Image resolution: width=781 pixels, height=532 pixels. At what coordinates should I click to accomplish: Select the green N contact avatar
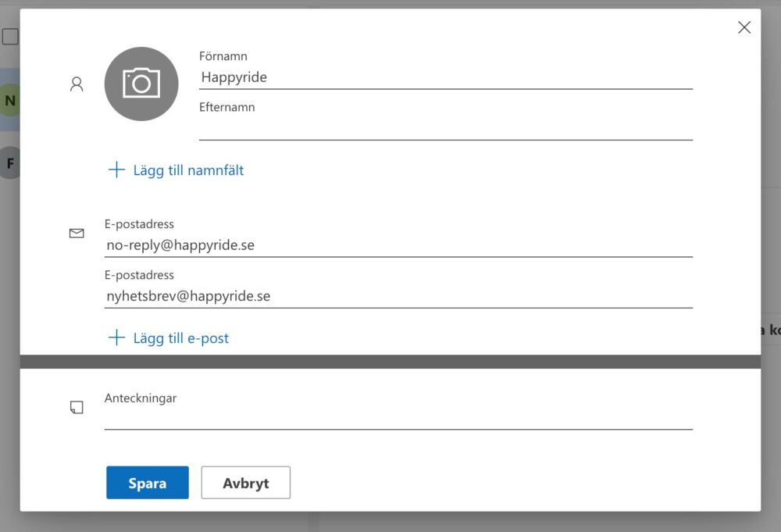(9, 101)
